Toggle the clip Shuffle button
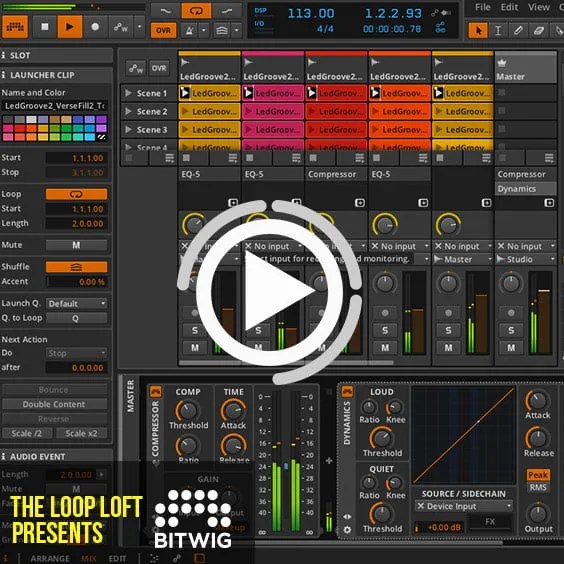The width and height of the screenshot is (564, 564). (x=76, y=267)
